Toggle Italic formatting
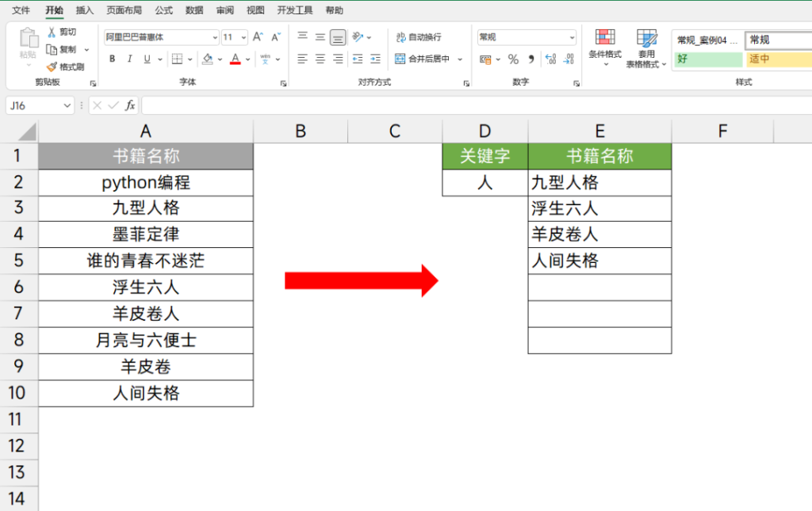This screenshot has height=511, width=812. [129, 59]
